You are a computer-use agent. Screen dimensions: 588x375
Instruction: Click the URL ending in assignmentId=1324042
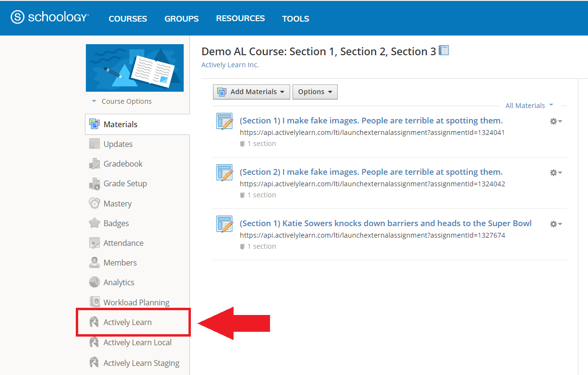coord(372,184)
